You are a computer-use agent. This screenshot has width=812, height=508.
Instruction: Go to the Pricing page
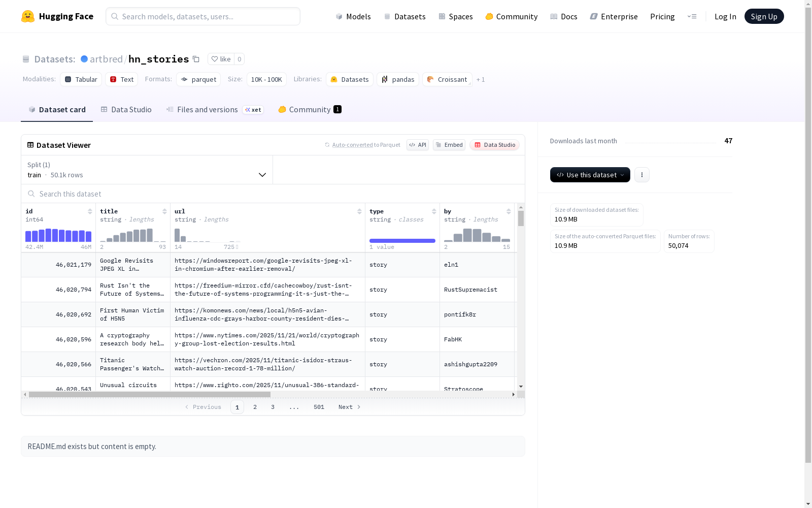click(x=662, y=16)
